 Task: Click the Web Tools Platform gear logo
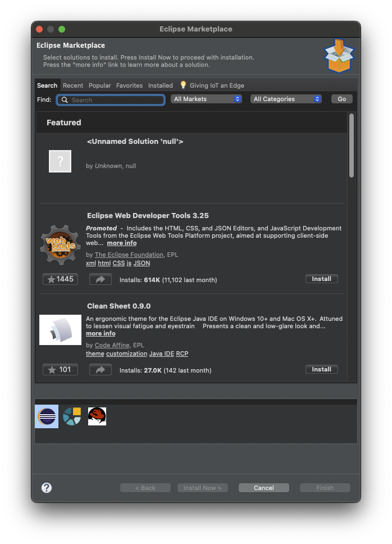tap(60, 245)
